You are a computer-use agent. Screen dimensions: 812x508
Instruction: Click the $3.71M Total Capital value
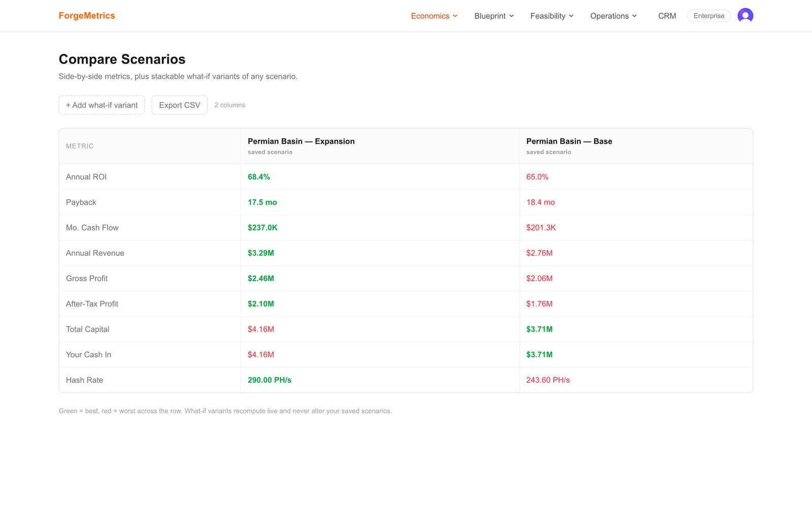click(539, 329)
